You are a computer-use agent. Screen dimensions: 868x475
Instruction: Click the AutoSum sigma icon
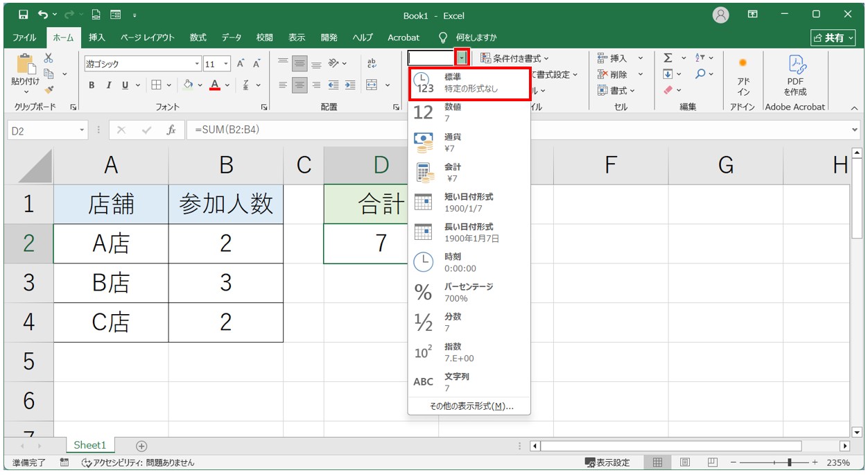tap(668, 58)
